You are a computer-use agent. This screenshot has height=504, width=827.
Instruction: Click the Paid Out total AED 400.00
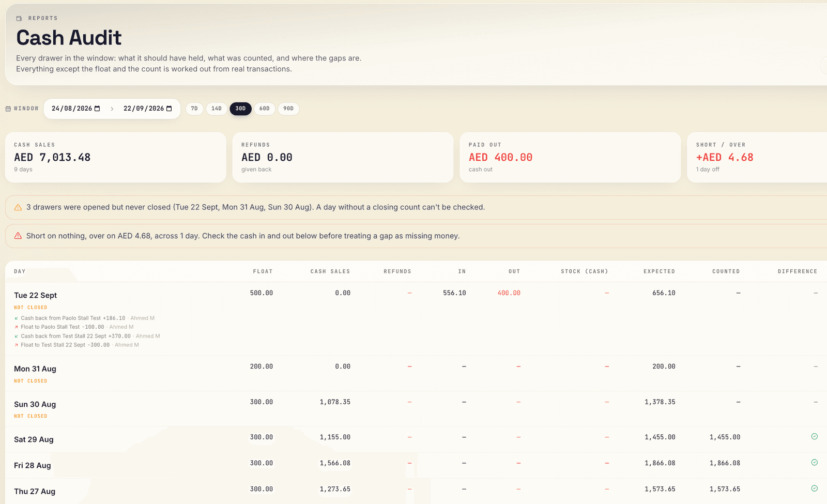[500, 158]
